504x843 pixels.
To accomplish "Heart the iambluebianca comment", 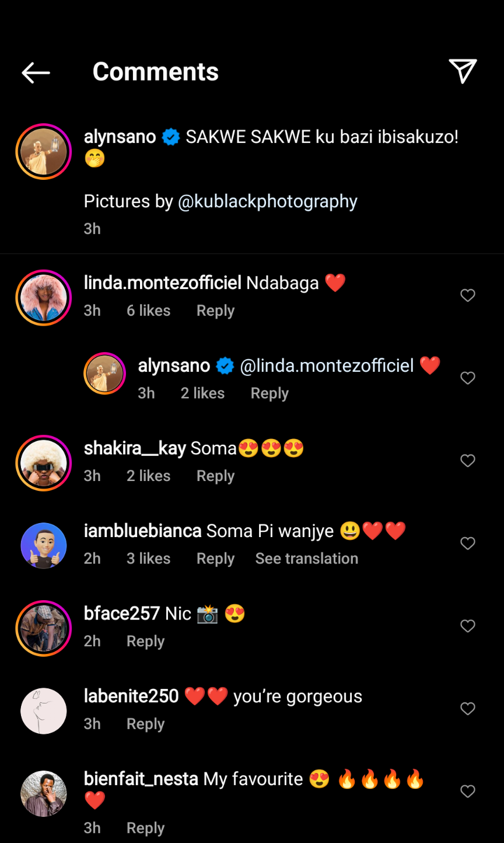I will click(x=468, y=544).
